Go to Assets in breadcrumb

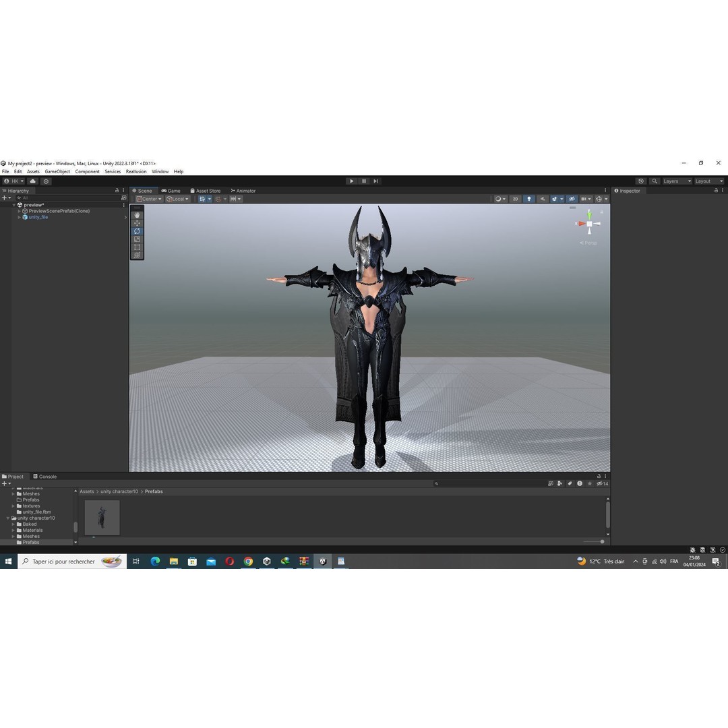pos(86,491)
